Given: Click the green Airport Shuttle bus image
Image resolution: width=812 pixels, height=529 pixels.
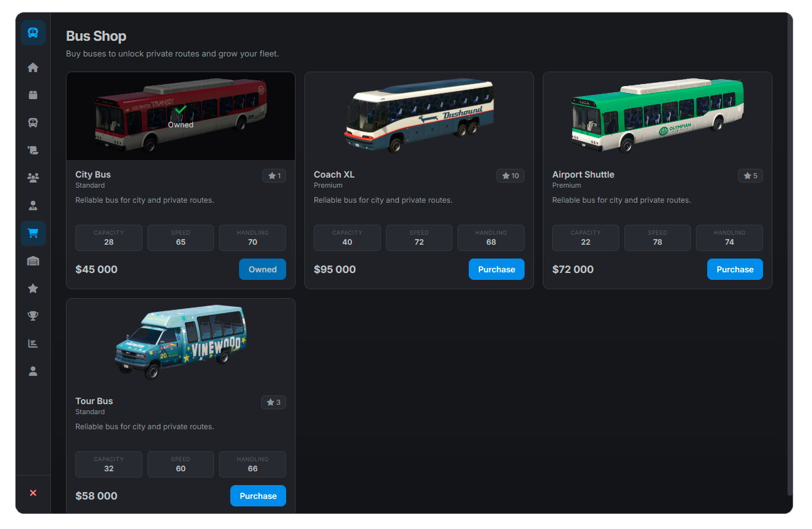Looking at the screenshot, I should pyautogui.click(x=658, y=116).
